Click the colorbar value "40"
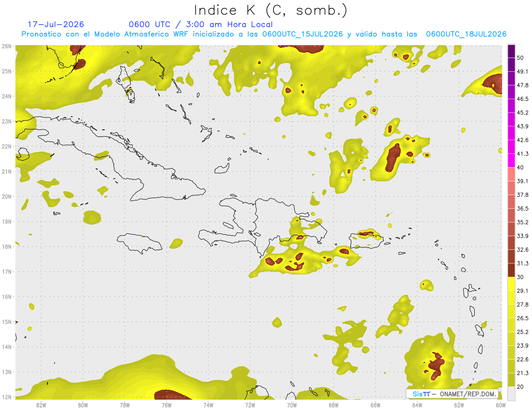 (x=520, y=168)
